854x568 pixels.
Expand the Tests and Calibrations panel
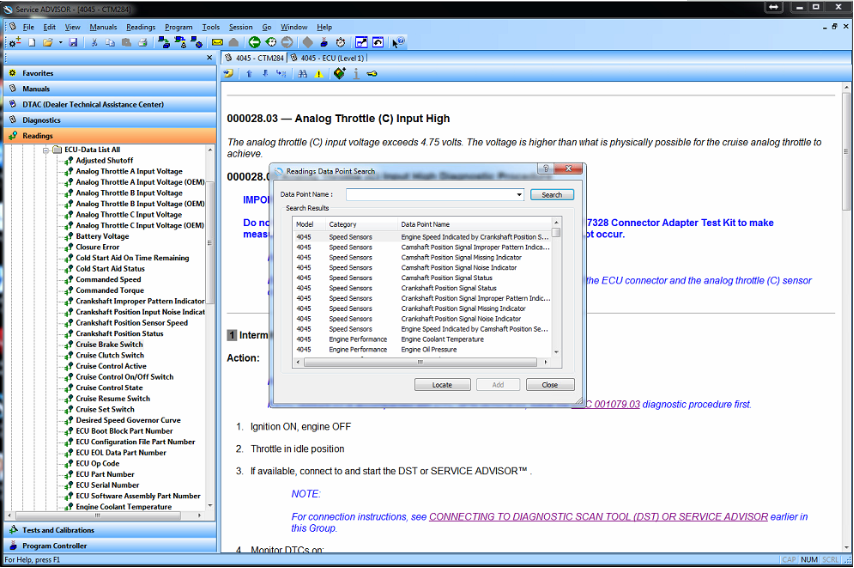(110, 530)
